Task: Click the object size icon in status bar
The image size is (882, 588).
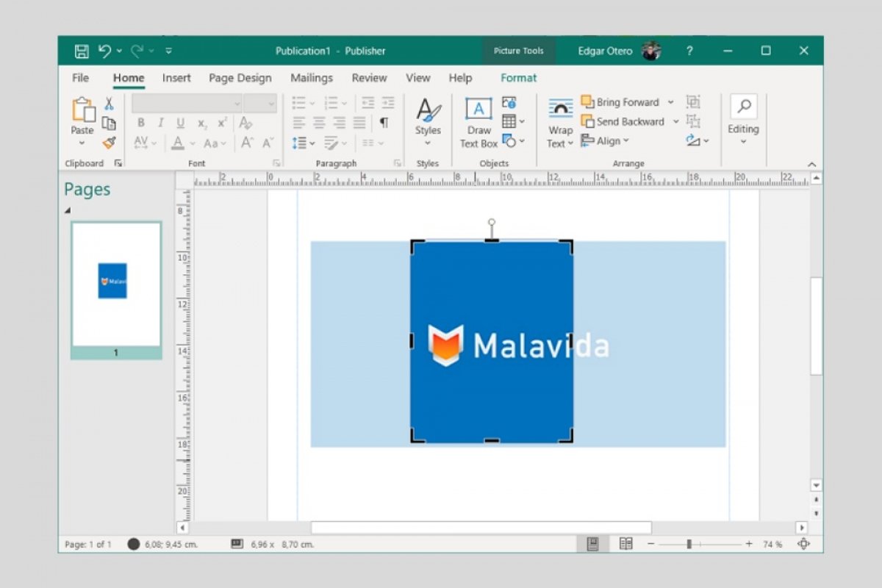Action: [237, 544]
